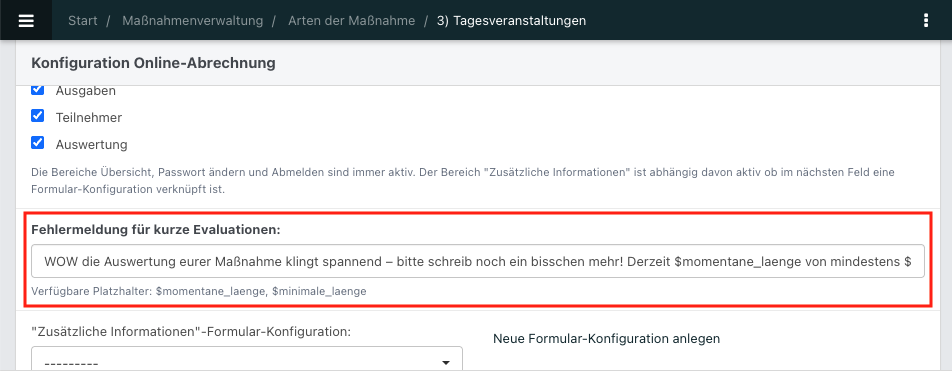
Task: Click the Teilnehmer label text
Action: (89, 118)
